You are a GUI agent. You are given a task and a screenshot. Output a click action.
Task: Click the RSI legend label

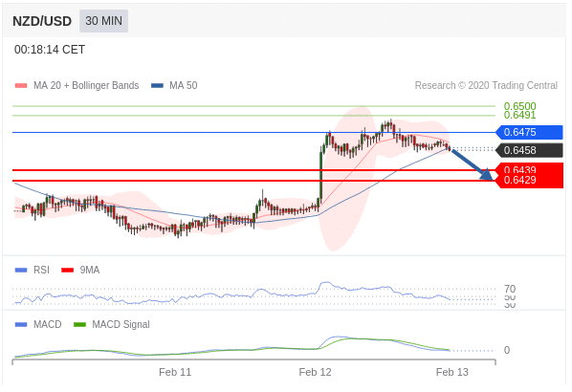coord(41,270)
